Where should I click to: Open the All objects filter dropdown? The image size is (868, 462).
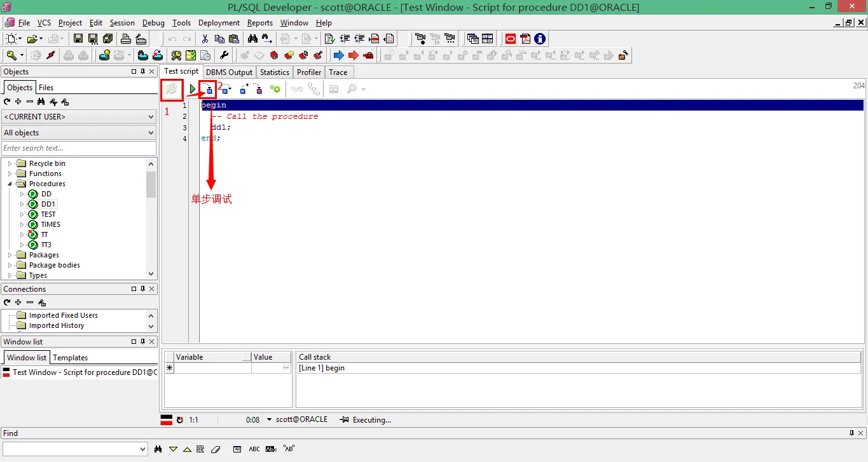(79, 133)
